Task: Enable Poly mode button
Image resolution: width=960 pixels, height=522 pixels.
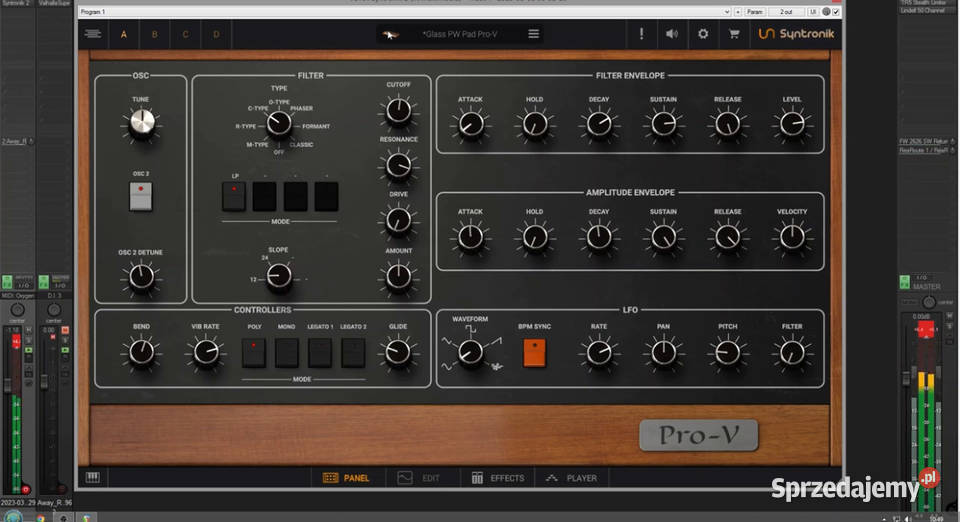Action: click(254, 353)
